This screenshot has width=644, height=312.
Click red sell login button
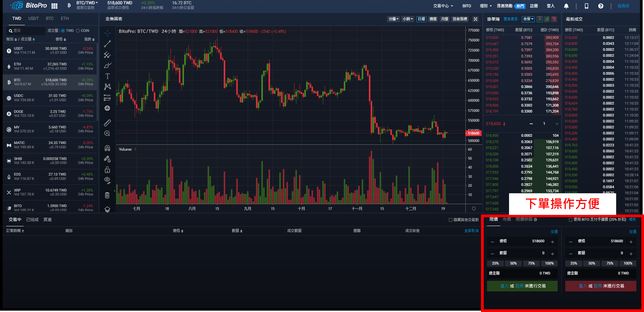601,286
